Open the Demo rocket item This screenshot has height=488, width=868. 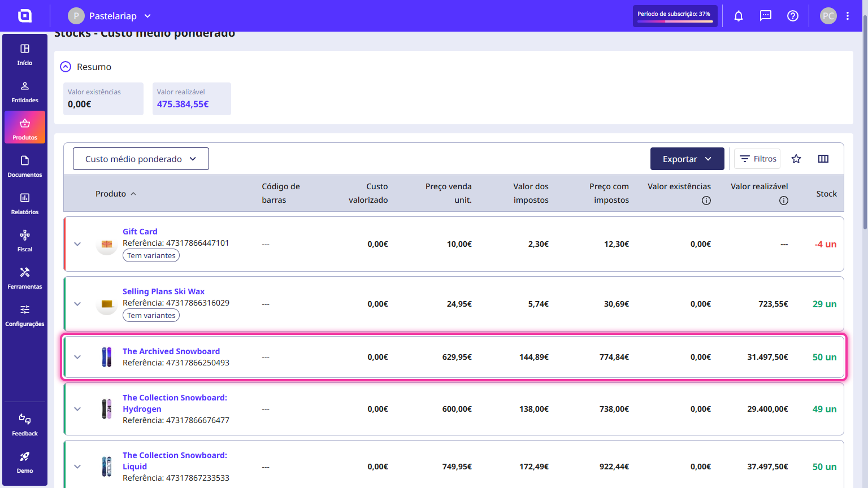25,462
